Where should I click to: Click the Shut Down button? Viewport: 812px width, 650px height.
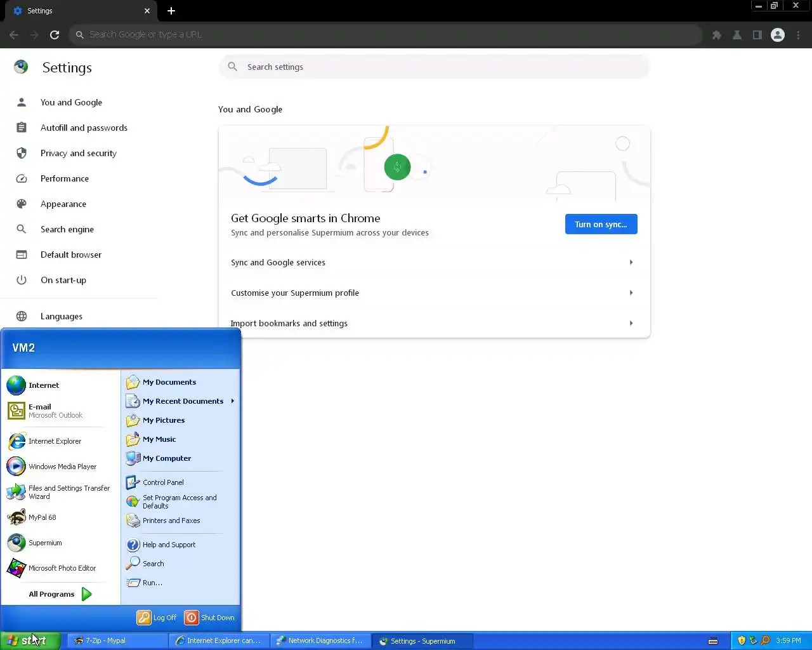(209, 618)
